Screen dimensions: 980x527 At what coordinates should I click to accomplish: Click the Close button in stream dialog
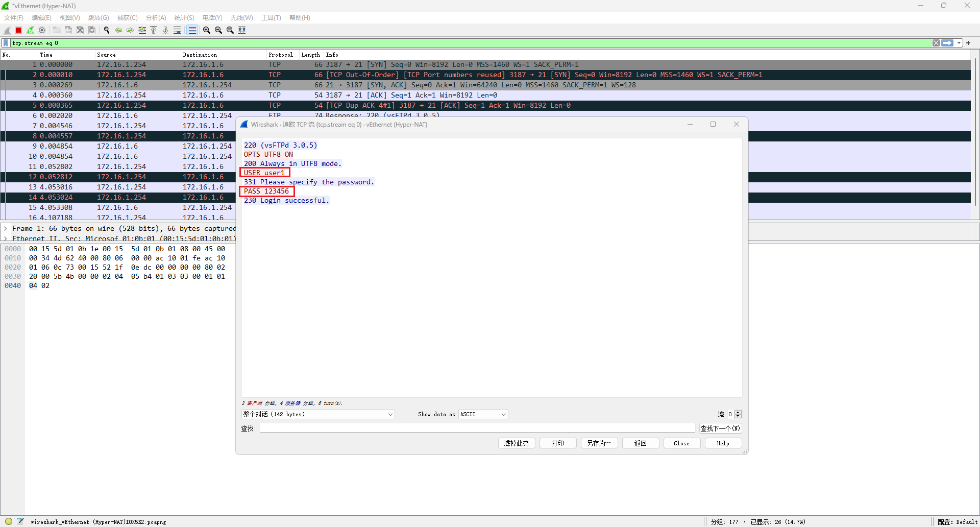click(682, 443)
